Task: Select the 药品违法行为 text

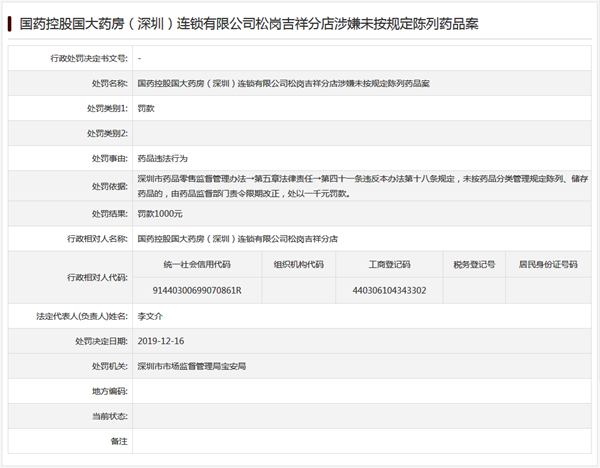Action: click(162, 158)
